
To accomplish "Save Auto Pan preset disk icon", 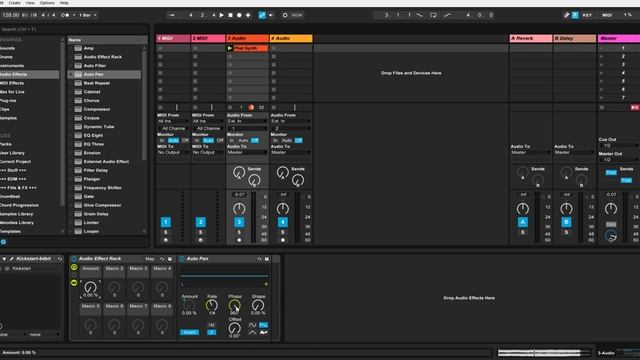I will coord(267,259).
